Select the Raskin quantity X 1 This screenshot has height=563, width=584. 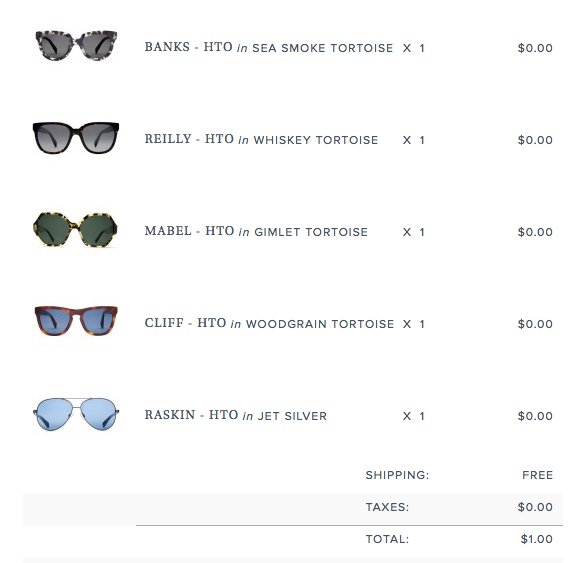(x=413, y=416)
